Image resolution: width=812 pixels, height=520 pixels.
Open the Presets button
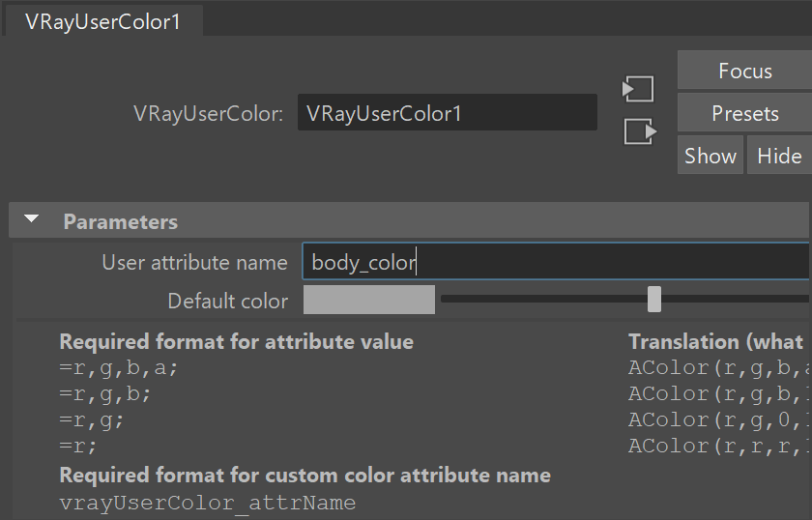744,113
